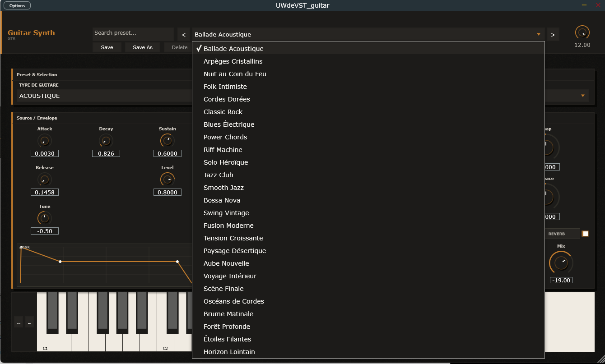Image resolution: width=605 pixels, height=364 pixels.
Task: Open the Options menu
Action: pos(17,5)
